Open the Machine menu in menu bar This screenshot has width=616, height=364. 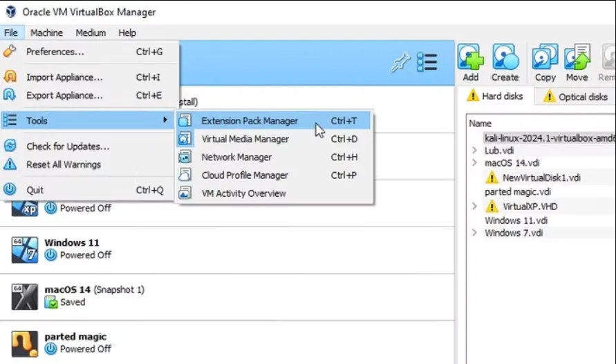click(46, 32)
